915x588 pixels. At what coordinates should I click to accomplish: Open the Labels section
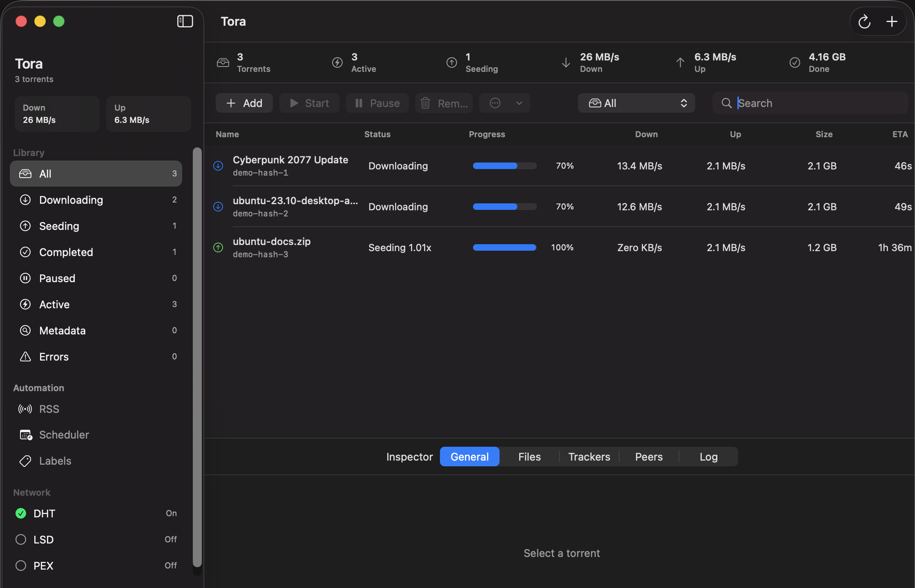point(96,461)
